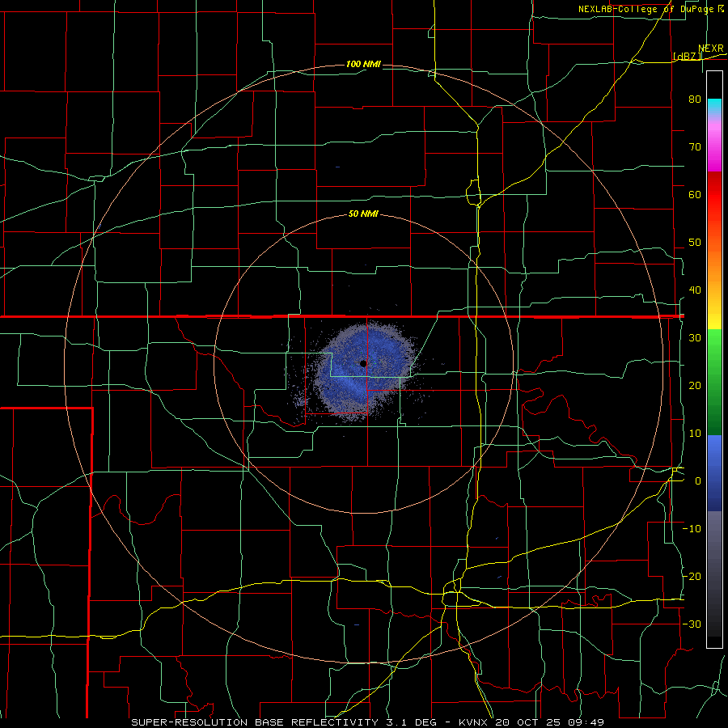Click the 70 value on the color scale
Screen dimensions: 728x728
[x=695, y=146]
